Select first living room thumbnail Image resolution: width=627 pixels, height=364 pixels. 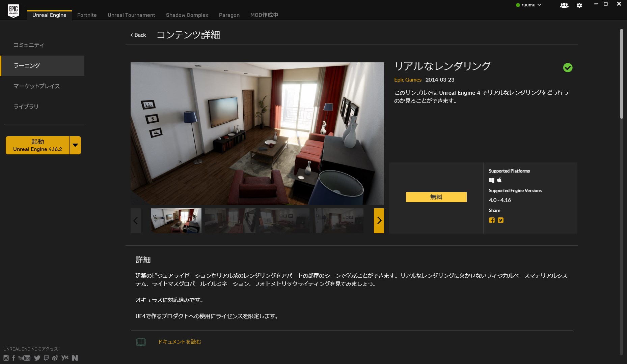point(176,221)
